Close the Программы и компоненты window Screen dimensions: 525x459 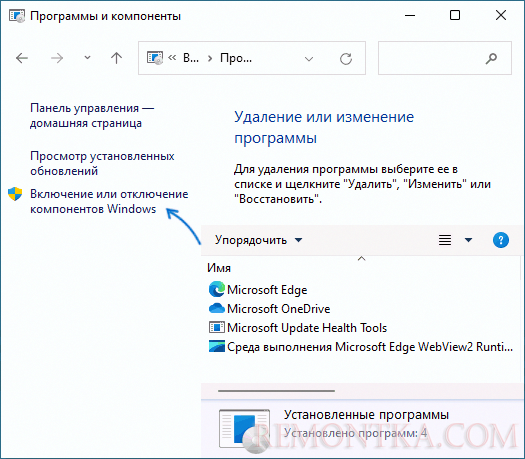click(x=501, y=15)
